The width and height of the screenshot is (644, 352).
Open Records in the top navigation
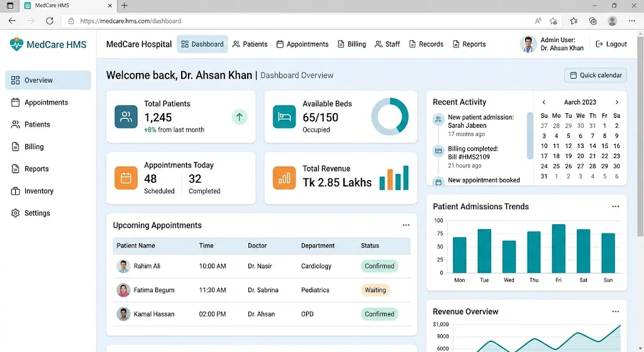pos(426,44)
